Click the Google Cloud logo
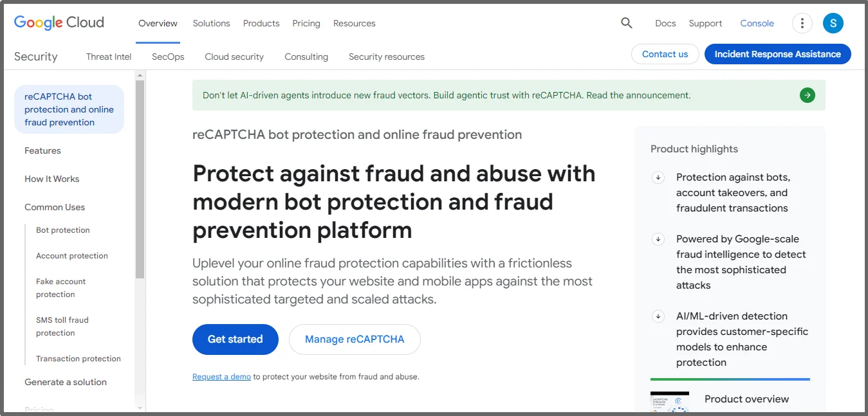 [x=58, y=23]
